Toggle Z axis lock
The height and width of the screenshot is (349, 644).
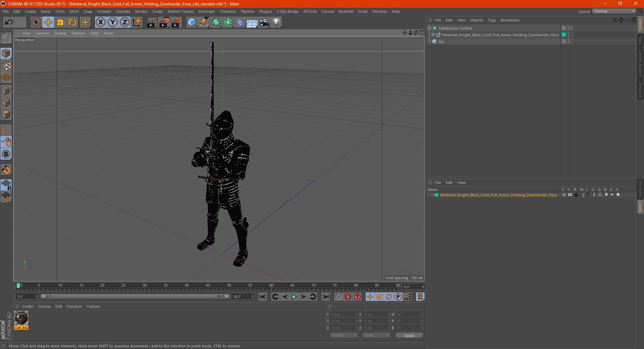[x=125, y=22]
